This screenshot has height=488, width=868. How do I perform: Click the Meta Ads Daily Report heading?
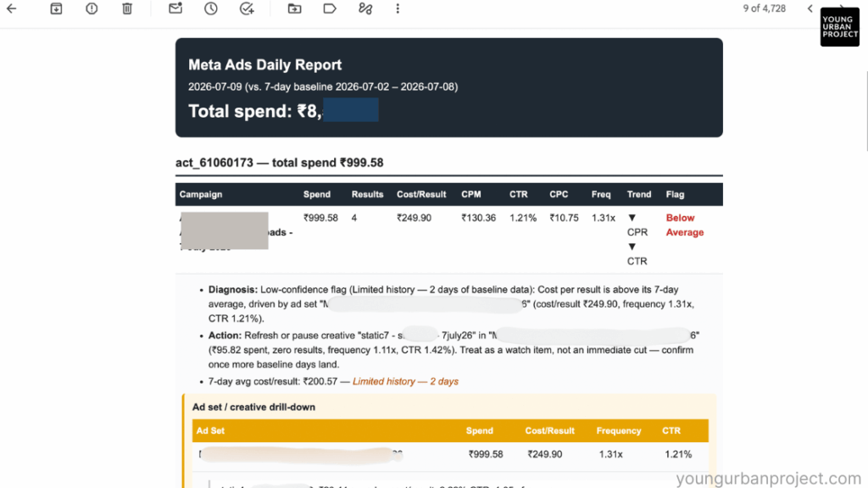[264, 64]
